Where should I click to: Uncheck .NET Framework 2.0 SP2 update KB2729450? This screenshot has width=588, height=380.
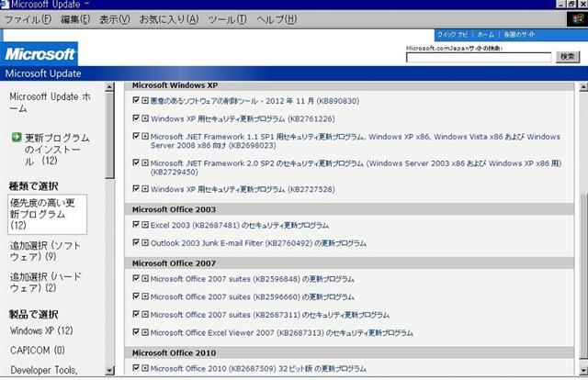[x=136, y=162]
